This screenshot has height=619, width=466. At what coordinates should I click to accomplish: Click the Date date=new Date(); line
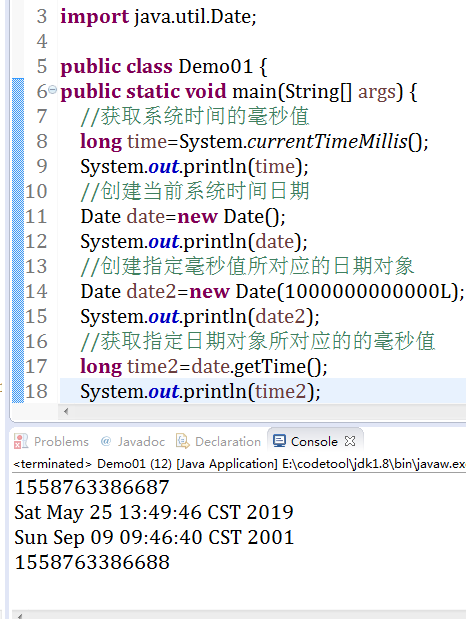click(183, 217)
